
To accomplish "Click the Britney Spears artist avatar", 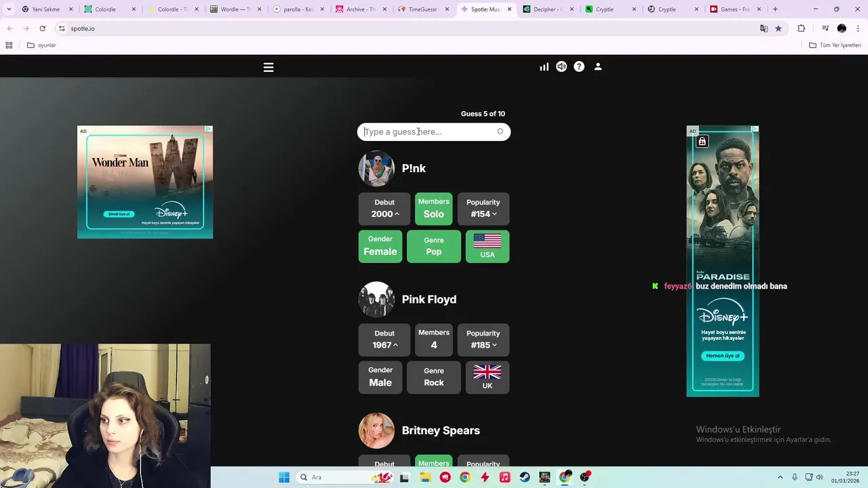I will (x=376, y=430).
